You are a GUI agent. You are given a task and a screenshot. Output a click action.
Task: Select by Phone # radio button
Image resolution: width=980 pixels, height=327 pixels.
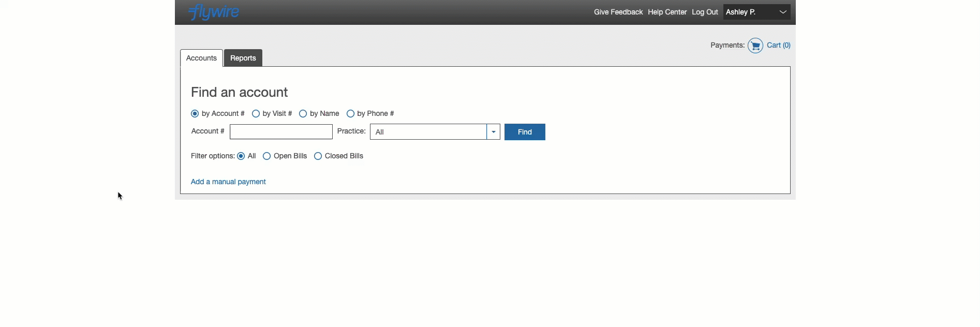[x=350, y=114]
